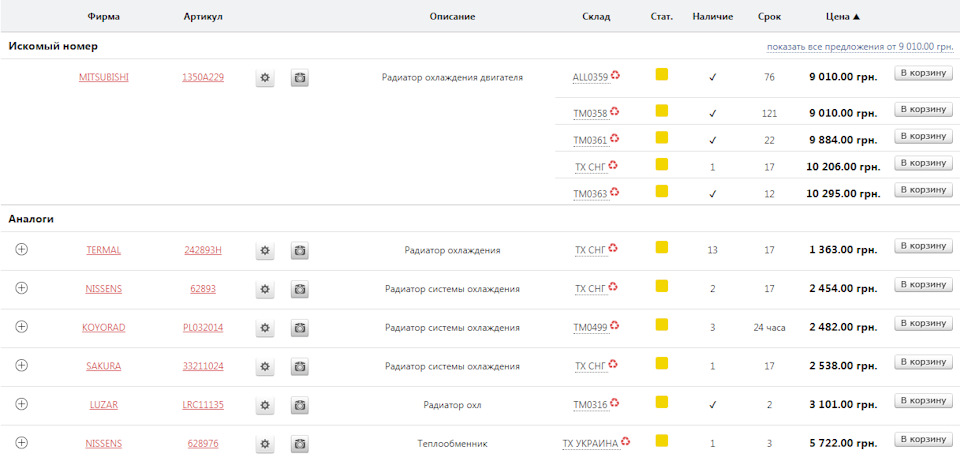Select delivery term "24 часа"
Screen dimensions: 960x465
point(770,328)
